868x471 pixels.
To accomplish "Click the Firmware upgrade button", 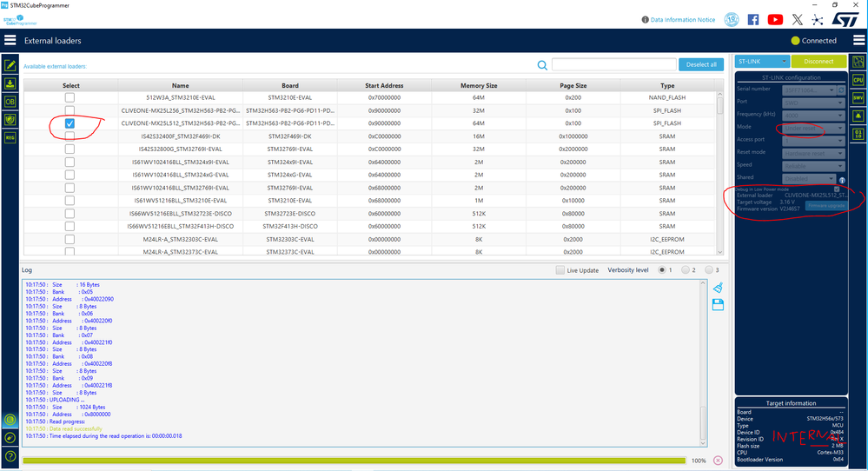I will (825, 205).
